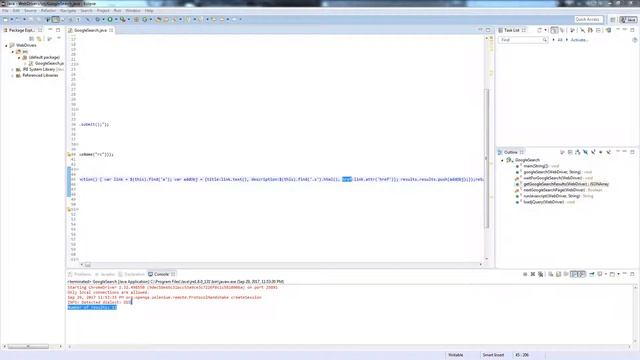The height and width of the screenshot is (360, 640).
Task: Click the green Run button in toolbar
Action: pyautogui.click(x=110, y=19)
